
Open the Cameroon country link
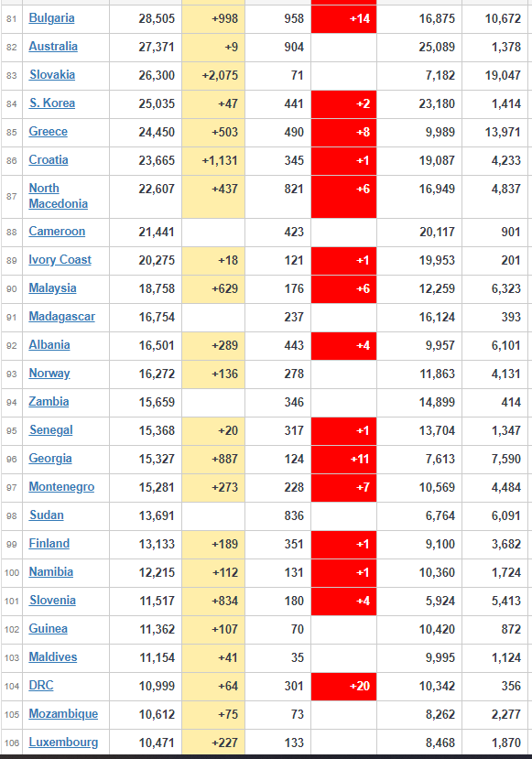click(x=57, y=232)
